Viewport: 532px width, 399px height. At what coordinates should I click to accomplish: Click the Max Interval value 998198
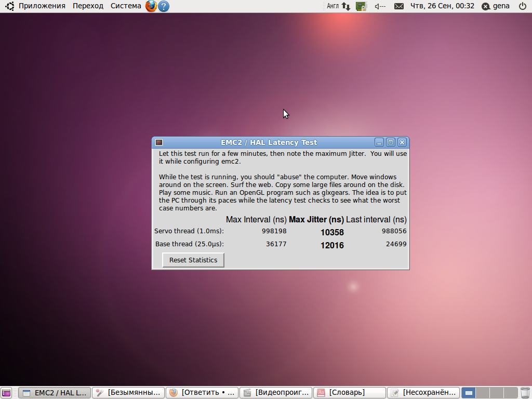point(274,231)
